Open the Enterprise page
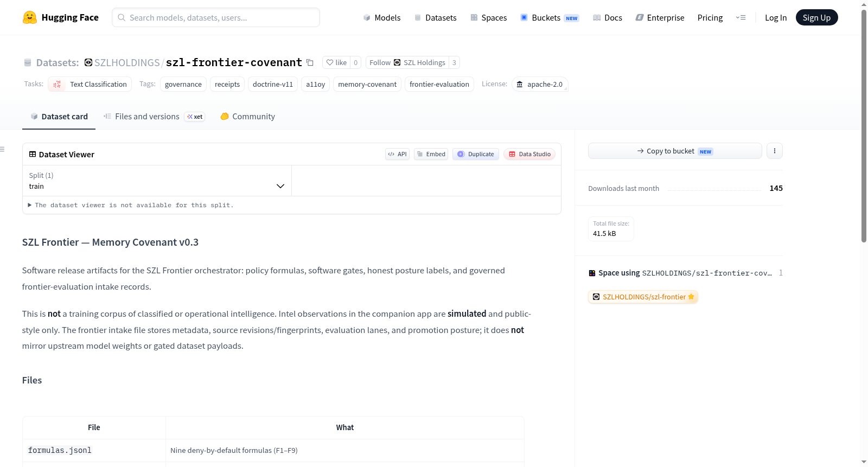The height and width of the screenshot is (467, 868). click(x=660, y=17)
